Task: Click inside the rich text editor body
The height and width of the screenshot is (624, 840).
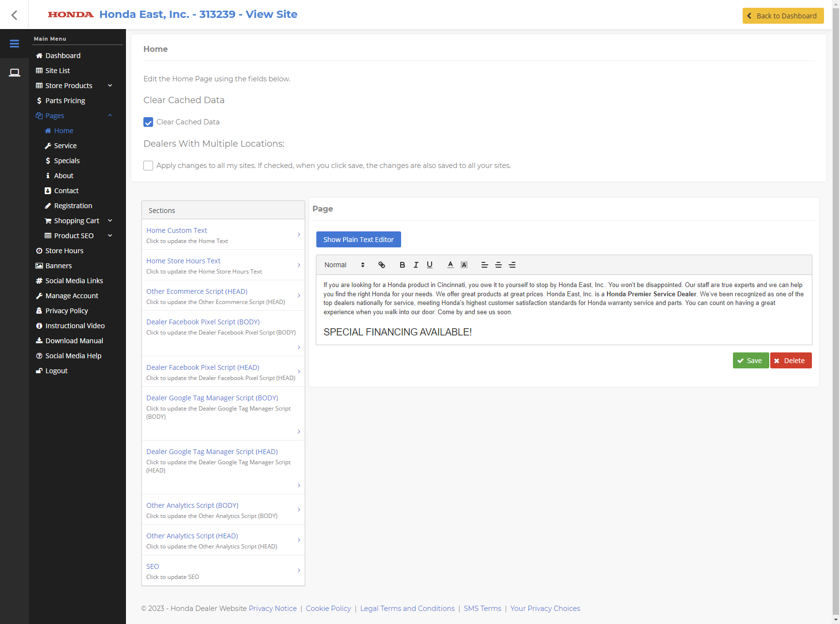Action: 564,310
